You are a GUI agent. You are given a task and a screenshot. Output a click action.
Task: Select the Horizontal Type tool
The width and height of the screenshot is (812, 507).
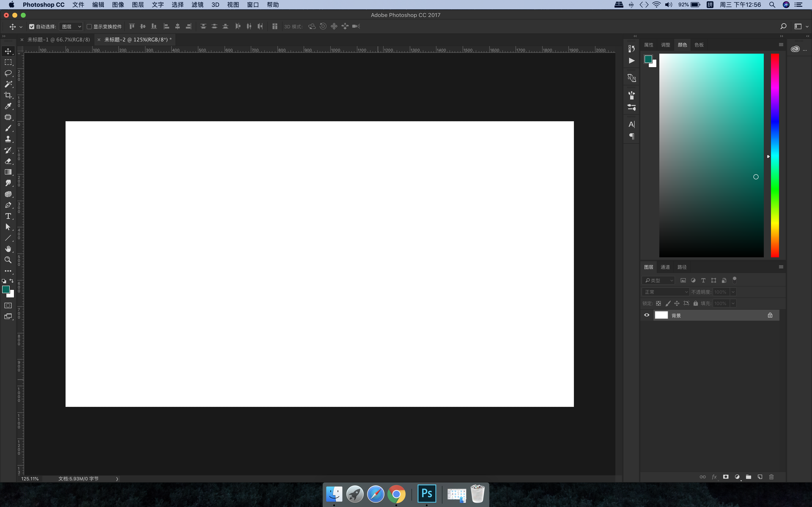point(8,216)
